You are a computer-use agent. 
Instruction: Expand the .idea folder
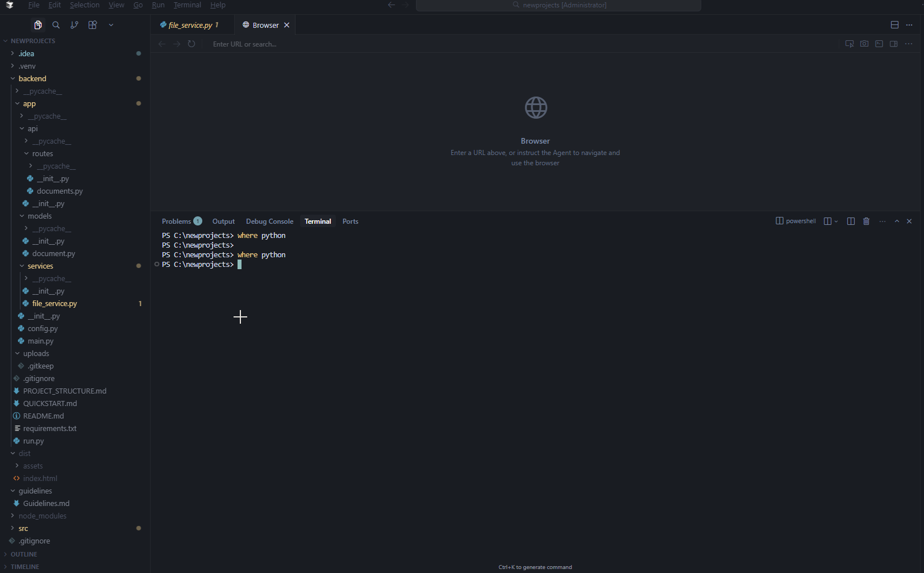75,53
